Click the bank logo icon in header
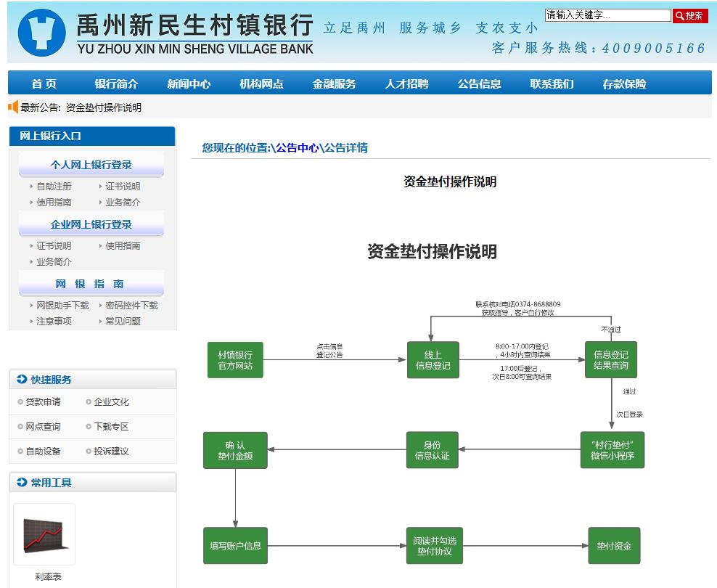 (41, 33)
